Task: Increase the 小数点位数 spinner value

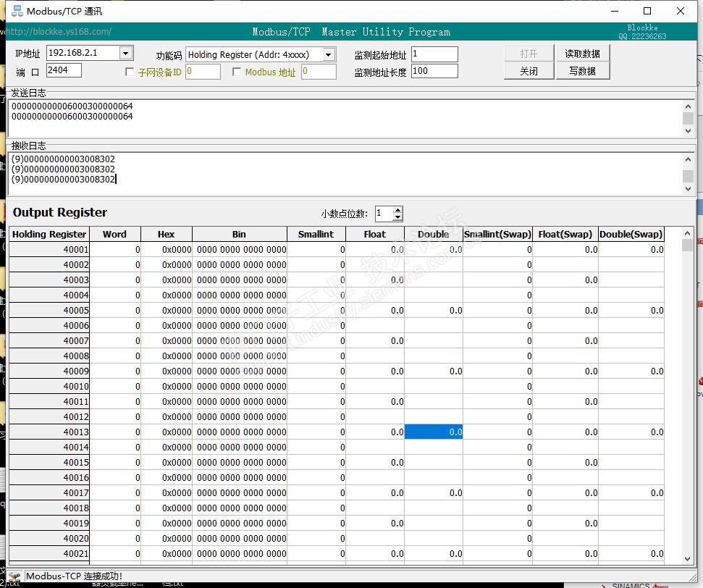Action: click(x=397, y=210)
